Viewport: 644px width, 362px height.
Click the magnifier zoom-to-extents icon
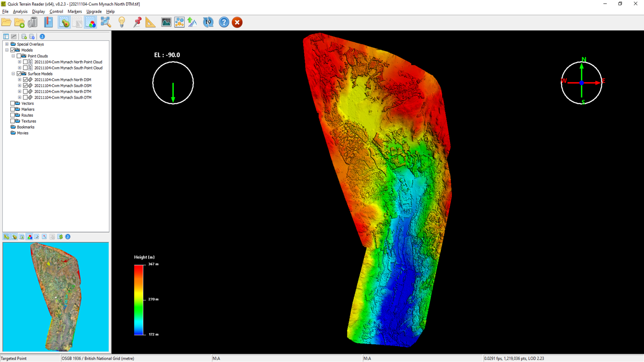(106, 22)
